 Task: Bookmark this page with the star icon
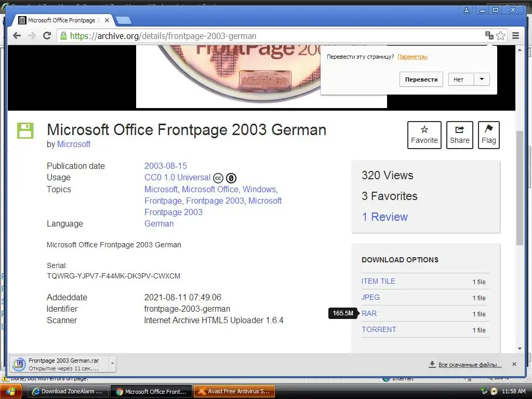tap(500, 36)
